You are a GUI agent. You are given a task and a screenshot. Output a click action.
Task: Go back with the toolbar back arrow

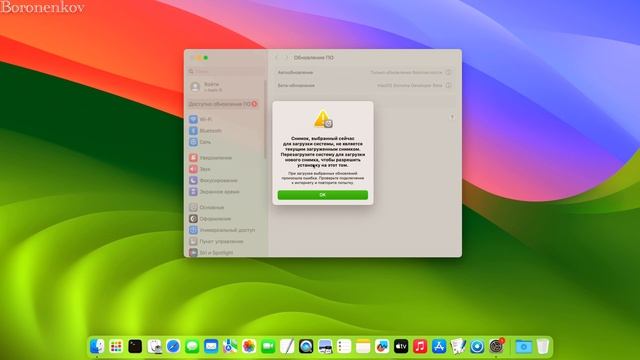pyautogui.click(x=276, y=58)
